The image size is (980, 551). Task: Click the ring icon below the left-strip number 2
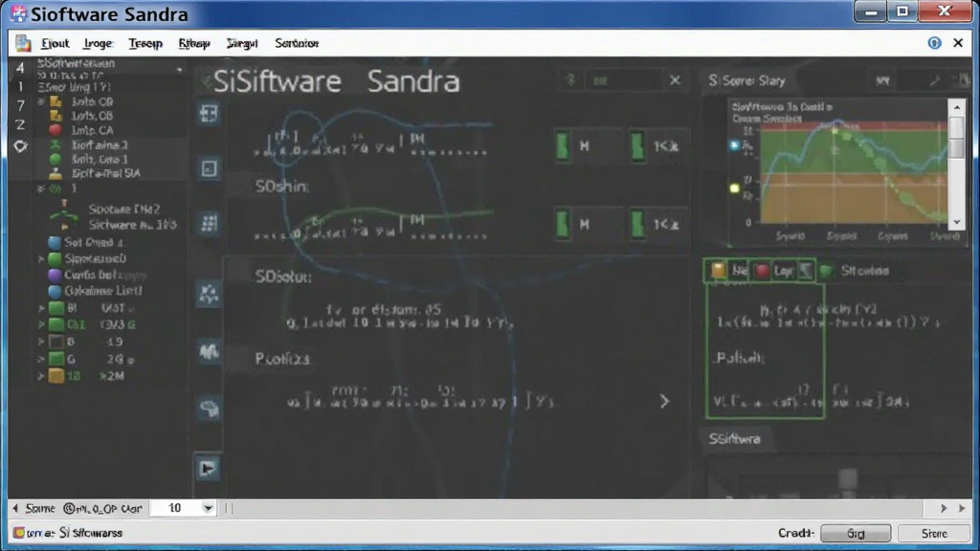(x=20, y=146)
